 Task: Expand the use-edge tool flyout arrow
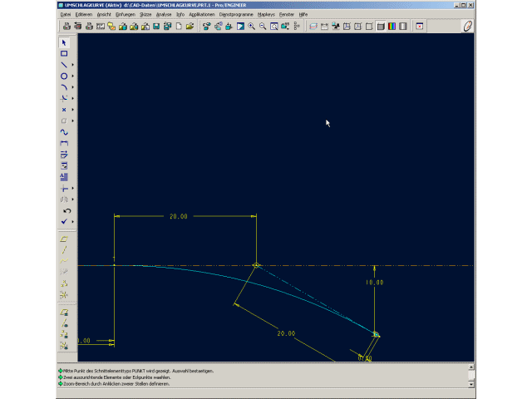[x=72, y=121]
